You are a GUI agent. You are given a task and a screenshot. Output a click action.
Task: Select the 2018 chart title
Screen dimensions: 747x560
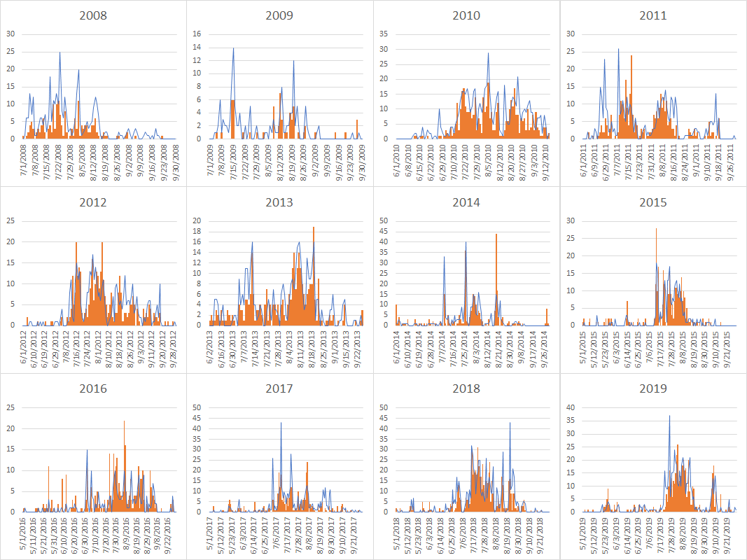[x=466, y=388]
